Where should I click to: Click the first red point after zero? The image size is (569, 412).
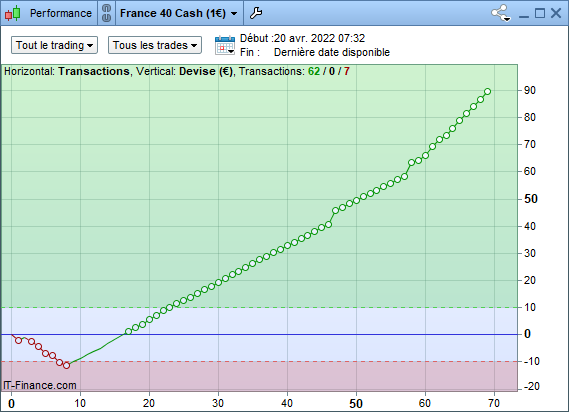(x=19, y=340)
